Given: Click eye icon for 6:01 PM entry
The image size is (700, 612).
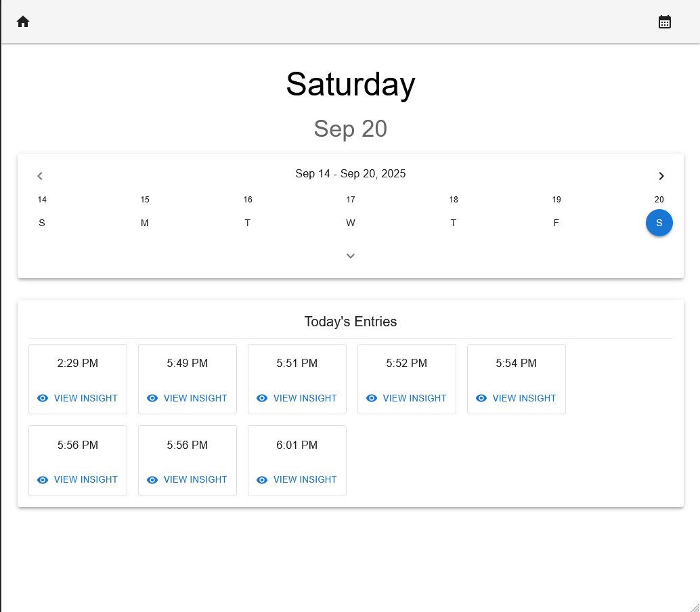Looking at the screenshot, I should coord(262,479).
